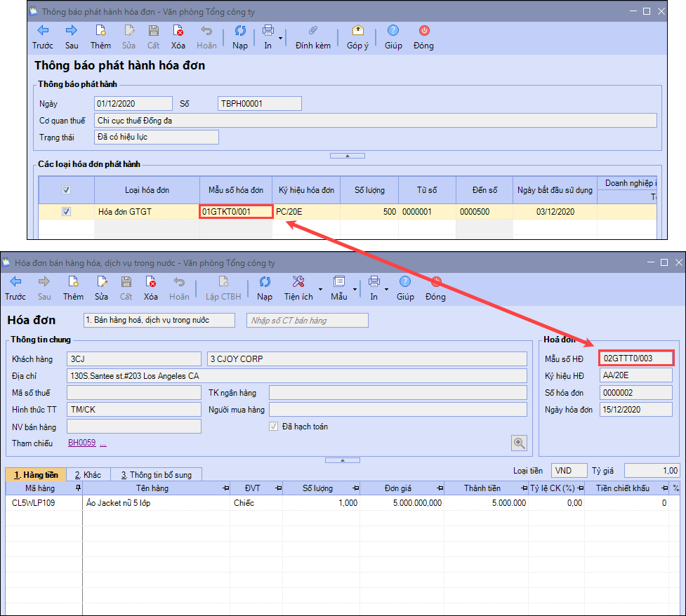Click Hoãn in Thông báo phát hành toolbar

click(x=206, y=37)
